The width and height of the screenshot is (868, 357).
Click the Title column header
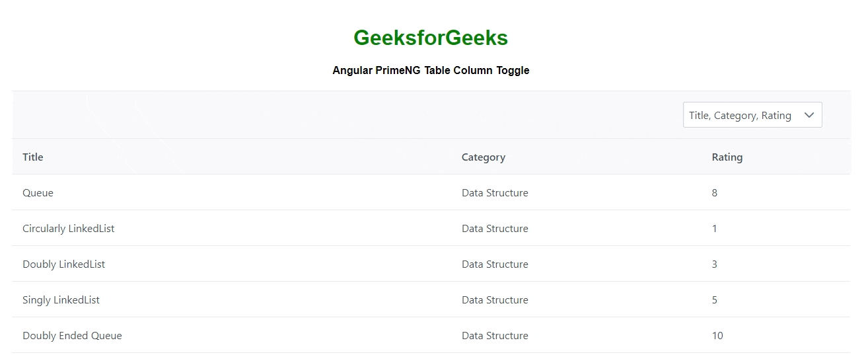[x=33, y=157]
